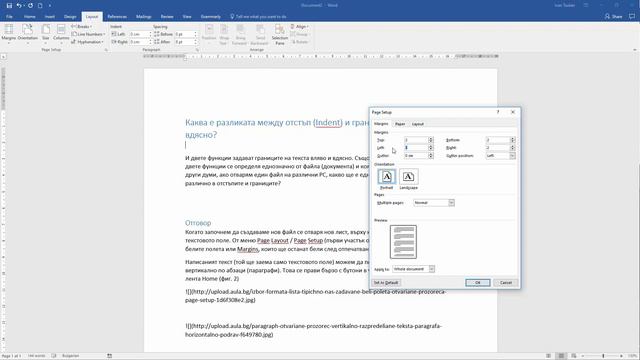640x360 pixels.
Task: Click the Bring Forward button
Action: click(240, 34)
